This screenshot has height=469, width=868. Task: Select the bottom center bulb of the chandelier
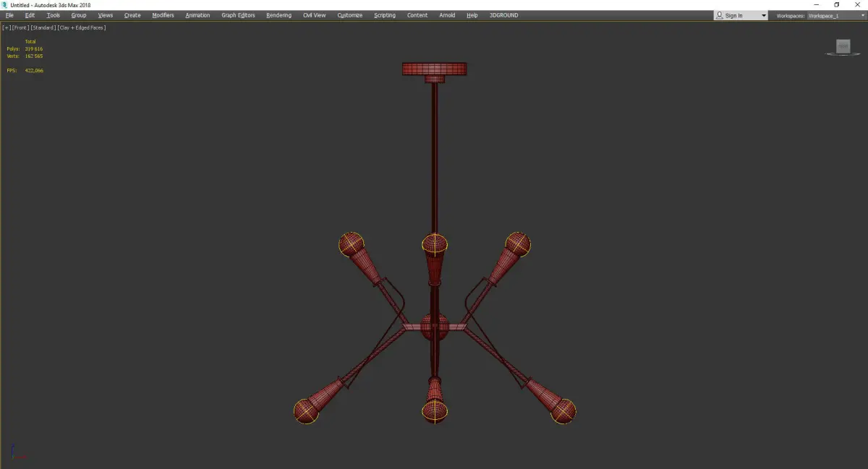[434, 412]
